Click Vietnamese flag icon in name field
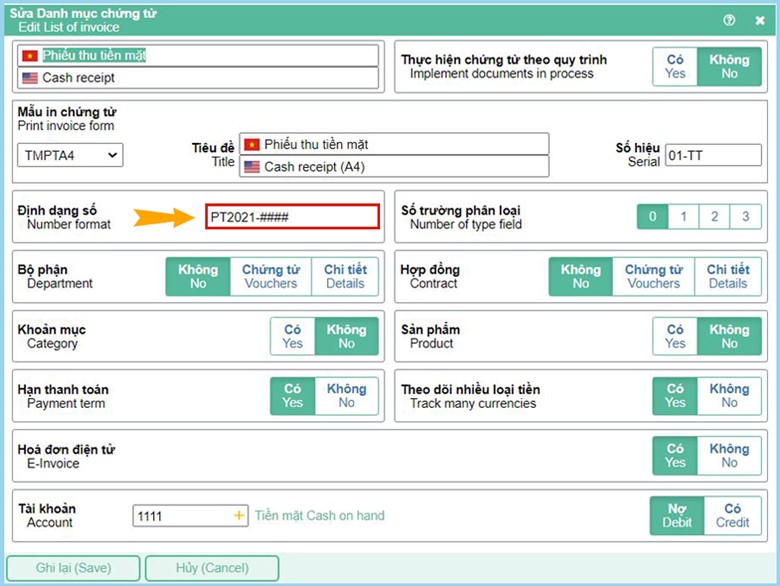The width and height of the screenshot is (780, 586). pos(30,56)
